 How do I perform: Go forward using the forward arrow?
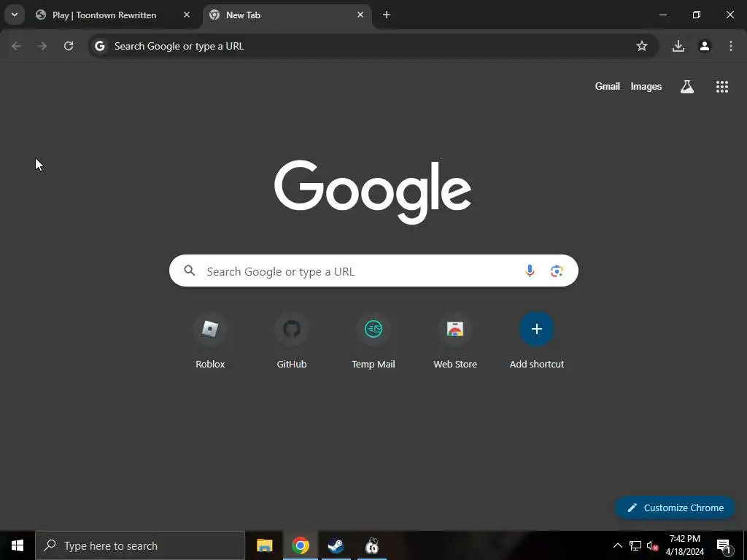pyautogui.click(x=42, y=46)
